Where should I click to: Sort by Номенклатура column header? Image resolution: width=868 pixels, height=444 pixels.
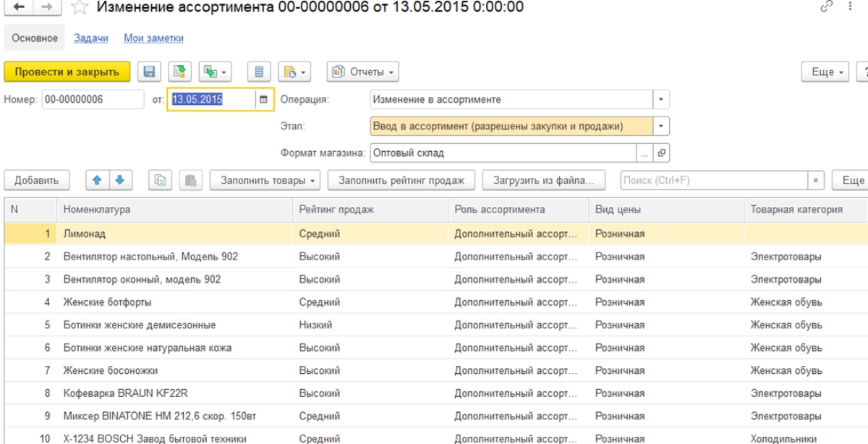(174, 210)
